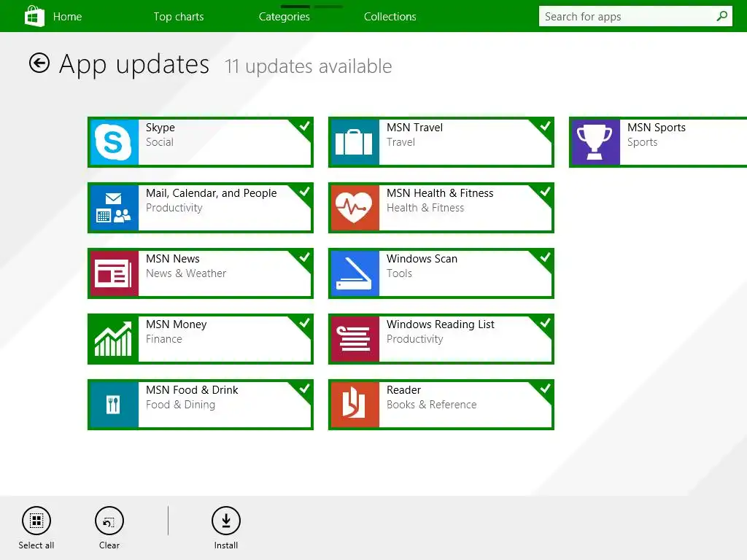Click the Tools category label
Image resolution: width=747 pixels, height=560 pixels.
[399, 273]
